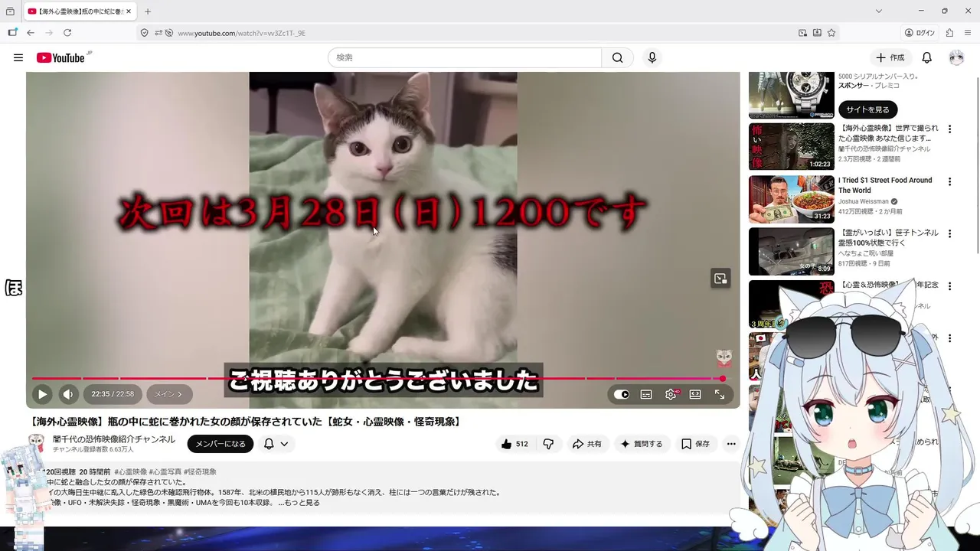Start voice search with the microphone icon
980x551 pixels.
coord(652,57)
